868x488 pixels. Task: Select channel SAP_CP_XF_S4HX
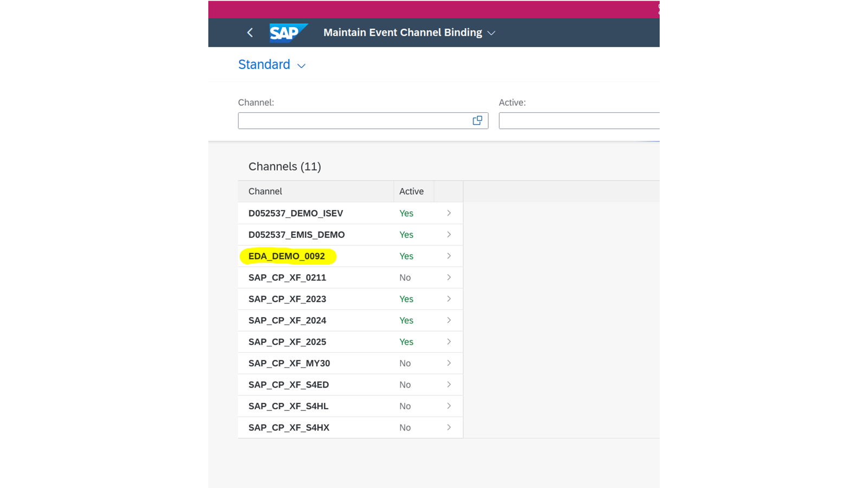pos(289,428)
